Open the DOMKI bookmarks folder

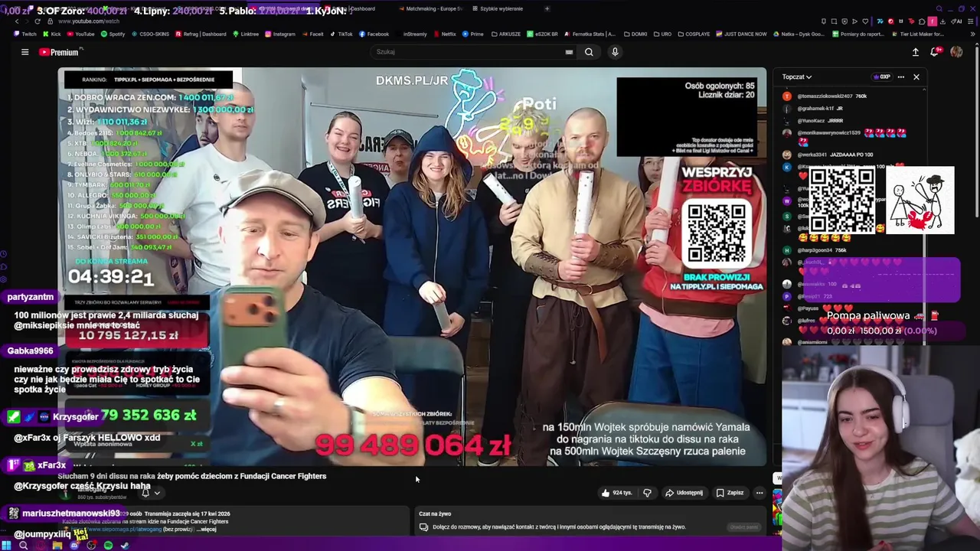[635, 34]
